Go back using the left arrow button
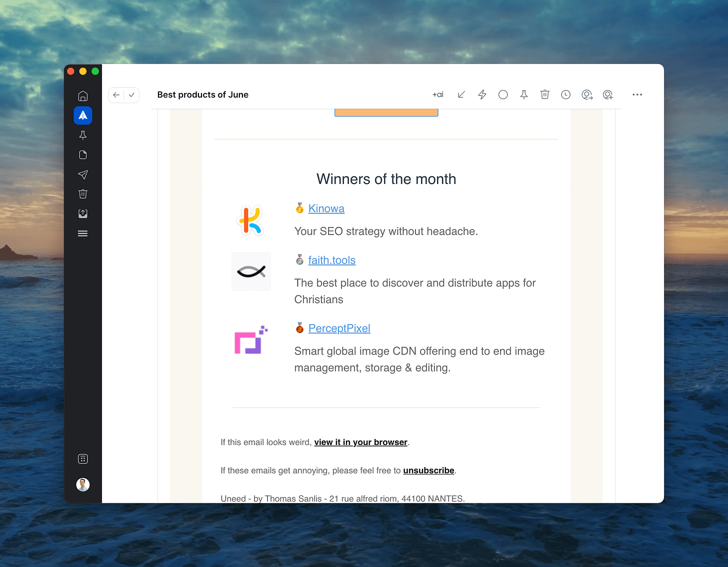Screen dimensions: 728x567 coord(116,95)
